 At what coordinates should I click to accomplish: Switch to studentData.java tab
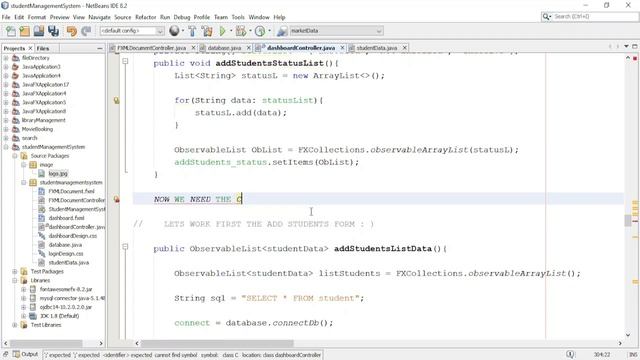376,48
